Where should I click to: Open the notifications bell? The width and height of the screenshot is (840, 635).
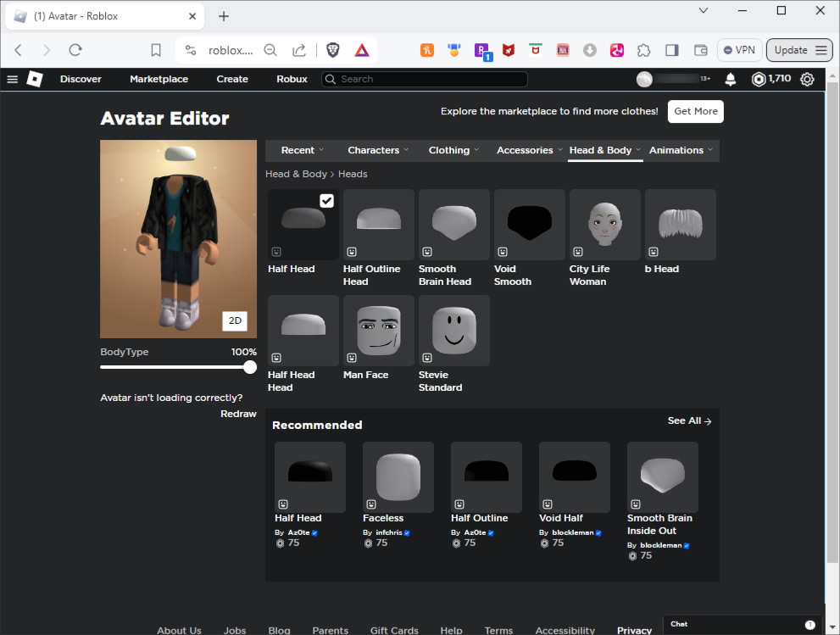pos(730,79)
